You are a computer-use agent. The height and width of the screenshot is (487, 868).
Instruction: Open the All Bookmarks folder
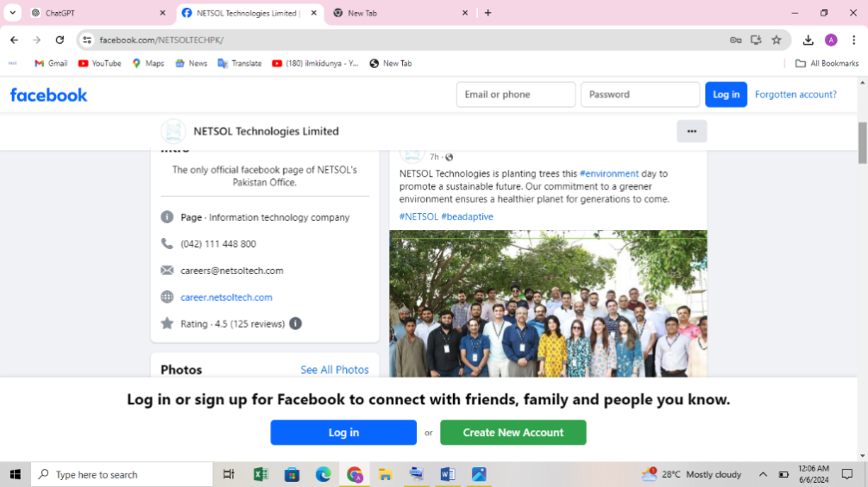827,64
